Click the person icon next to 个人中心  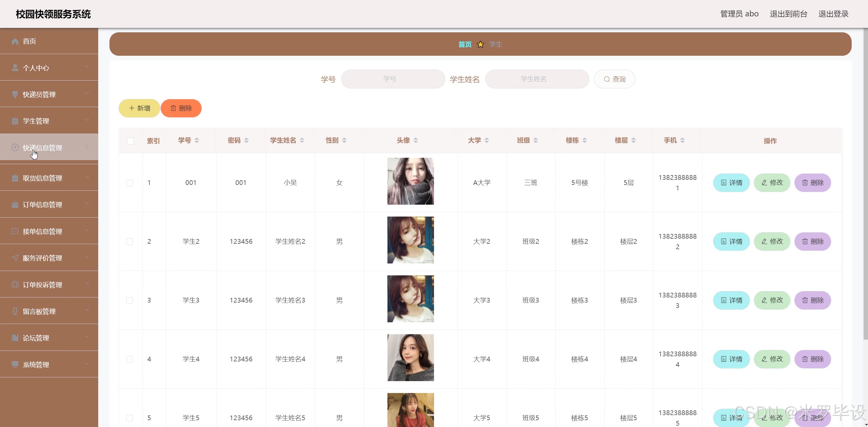tap(15, 68)
